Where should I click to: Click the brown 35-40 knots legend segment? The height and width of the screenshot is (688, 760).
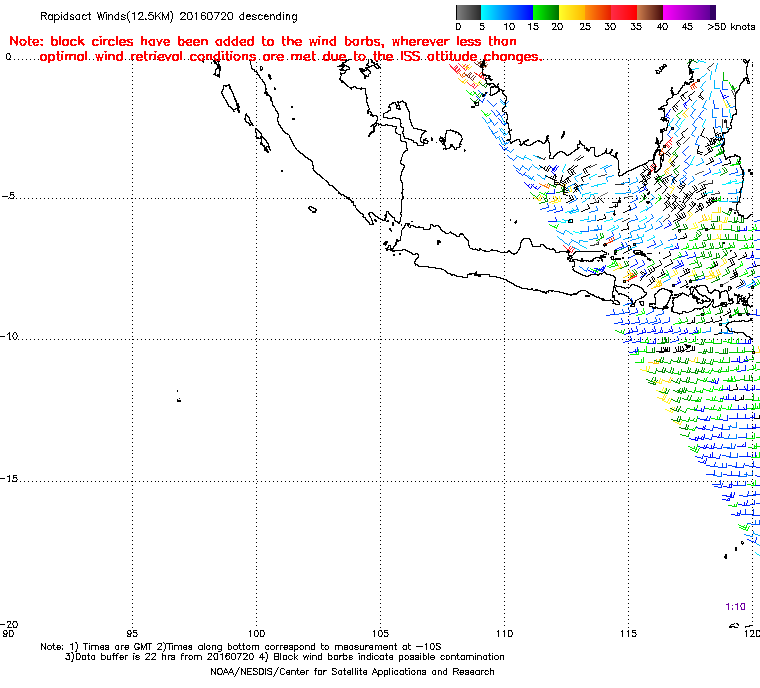pyautogui.click(x=650, y=12)
